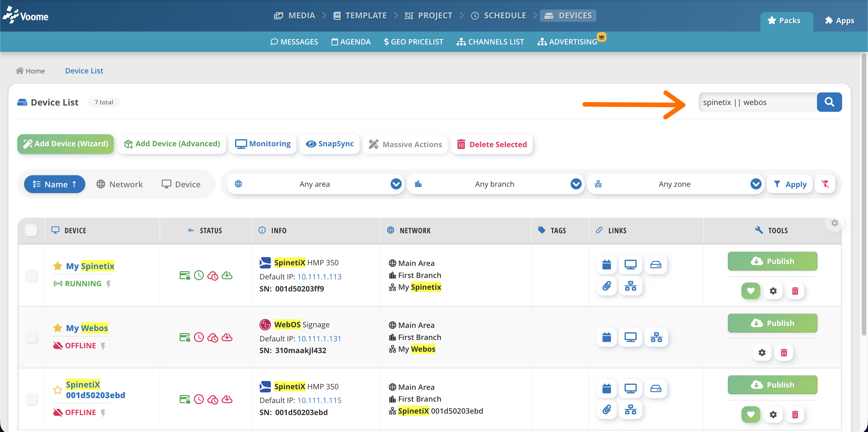Viewport: 868px width, 432px height.
Task: Publish to My Webos device
Action: (772, 323)
